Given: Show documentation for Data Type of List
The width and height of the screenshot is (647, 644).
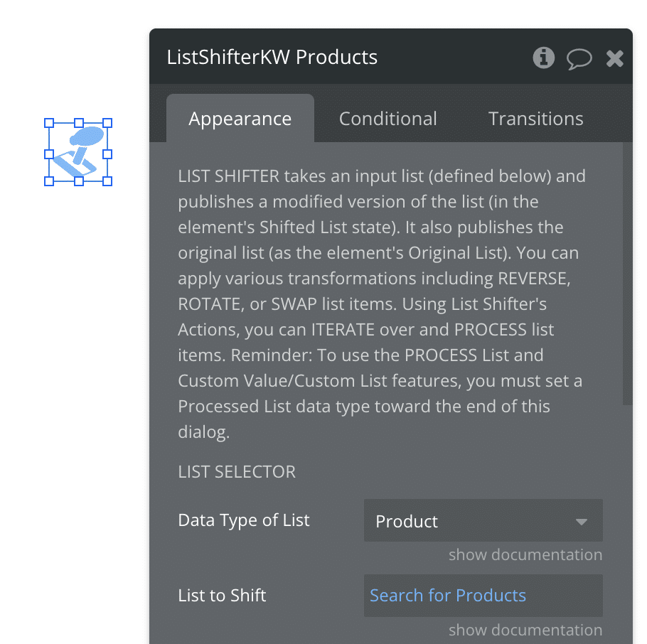Looking at the screenshot, I should click(x=525, y=554).
